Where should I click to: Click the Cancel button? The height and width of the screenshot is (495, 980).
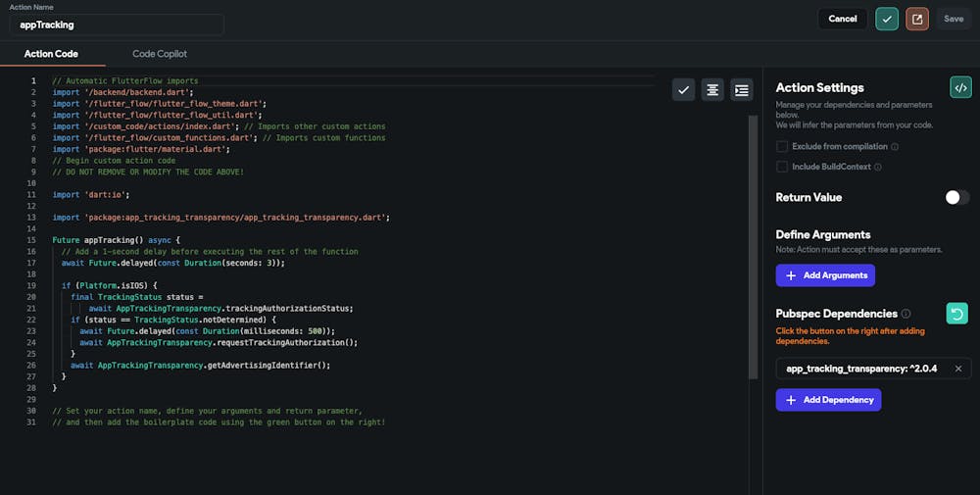coord(842,19)
